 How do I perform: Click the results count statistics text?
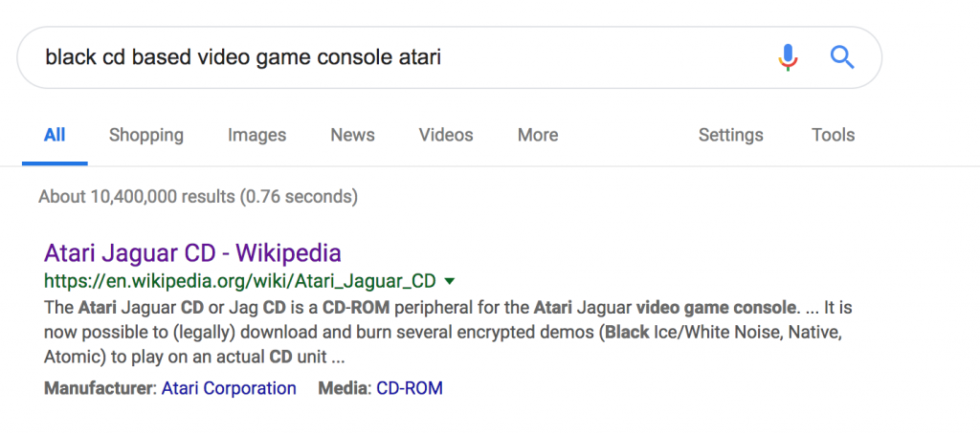tap(198, 197)
